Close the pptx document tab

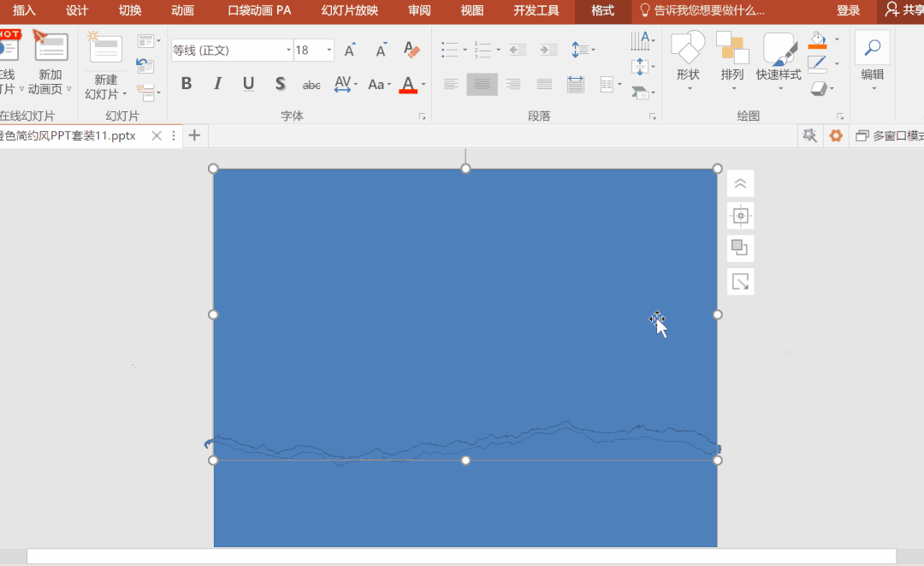[x=157, y=135]
